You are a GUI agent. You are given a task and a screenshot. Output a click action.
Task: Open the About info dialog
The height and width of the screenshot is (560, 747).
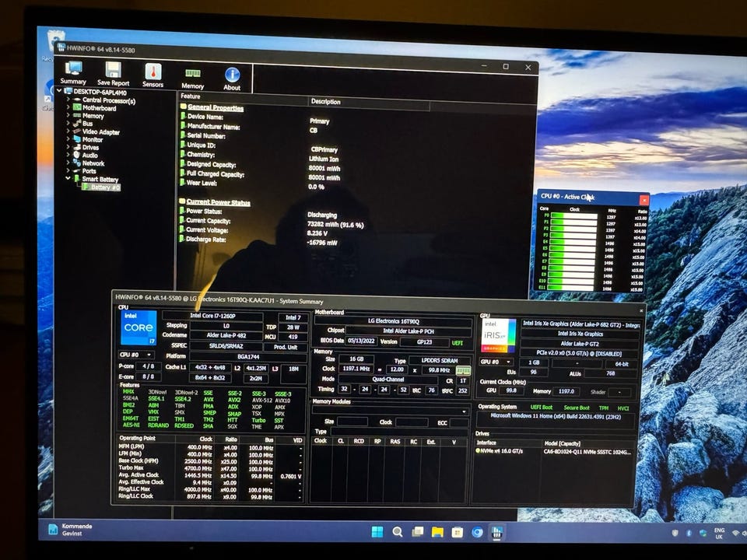point(232,78)
